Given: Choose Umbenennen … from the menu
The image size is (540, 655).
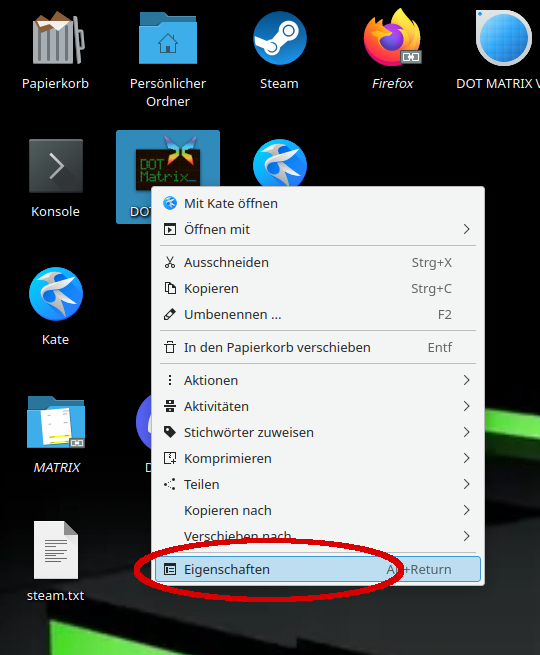Looking at the screenshot, I should [318, 315].
